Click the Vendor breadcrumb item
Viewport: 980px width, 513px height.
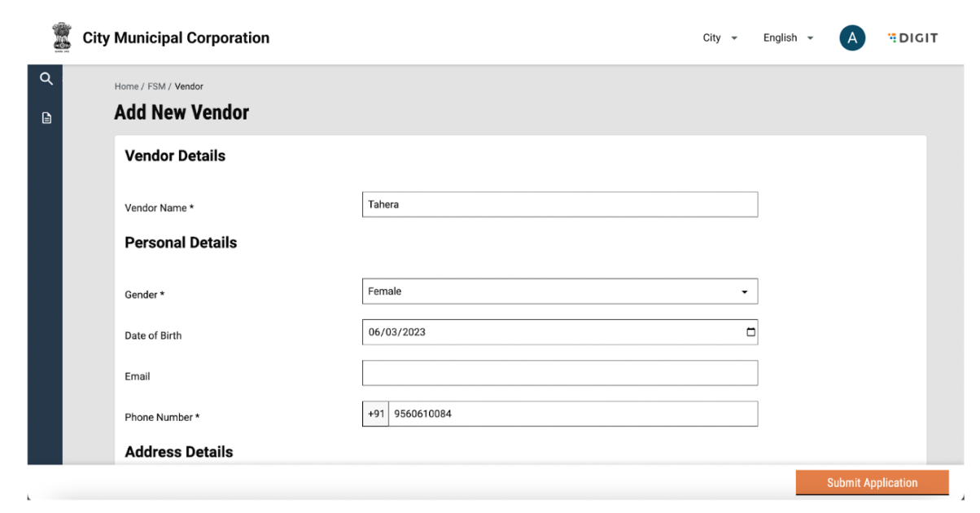pos(189,86)
